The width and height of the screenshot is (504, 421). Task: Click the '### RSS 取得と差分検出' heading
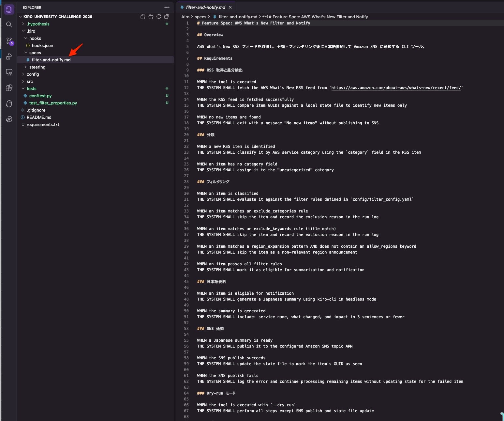click(220, 70)
